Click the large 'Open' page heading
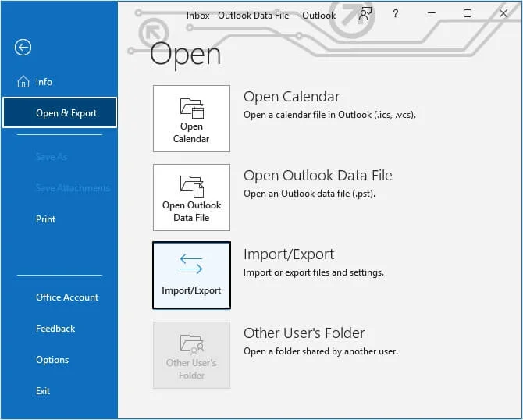 186,55
